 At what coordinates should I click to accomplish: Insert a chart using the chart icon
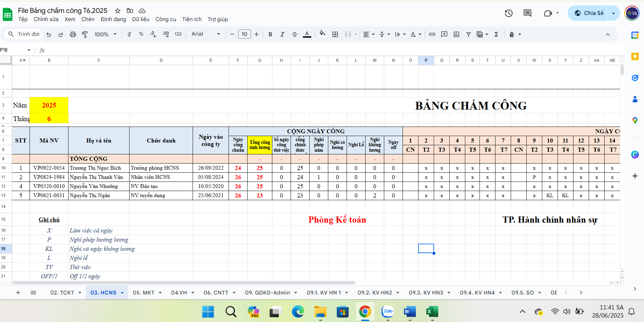(456, 34)
